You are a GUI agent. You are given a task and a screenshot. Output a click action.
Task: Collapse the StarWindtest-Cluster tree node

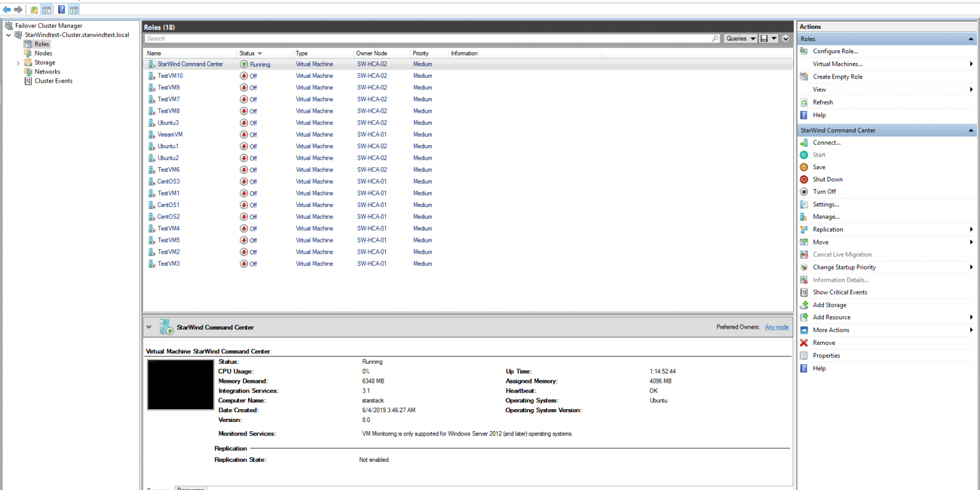tap(9, 35)
